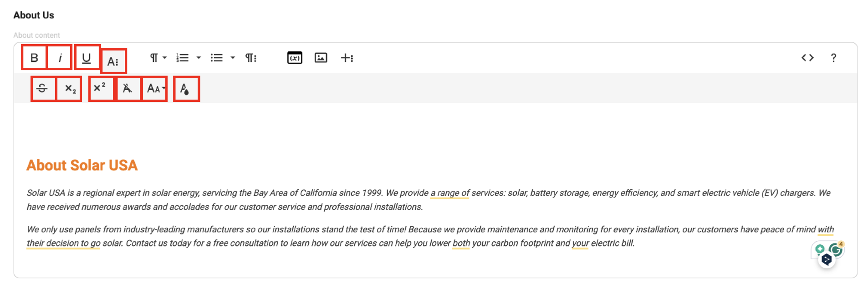The height and width of the screenshot is (294, 868).
Task: Click the ordered list icon
Action: coord(183,58)
